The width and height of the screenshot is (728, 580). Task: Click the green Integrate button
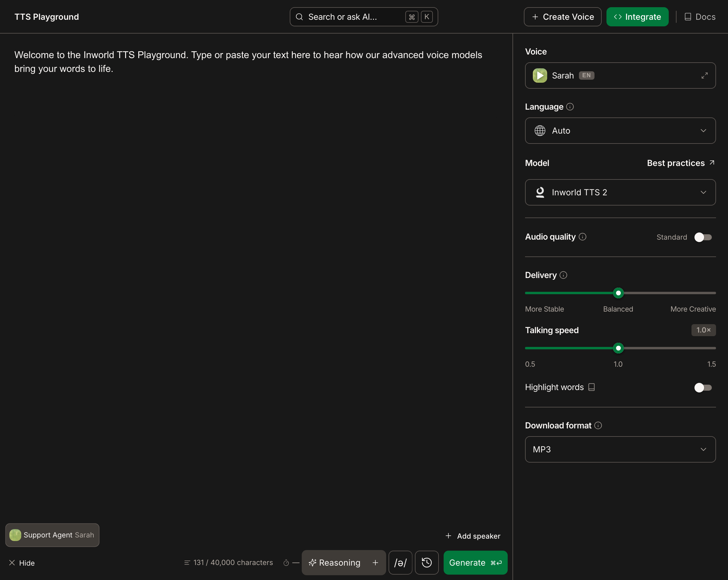tap(637, 17)
